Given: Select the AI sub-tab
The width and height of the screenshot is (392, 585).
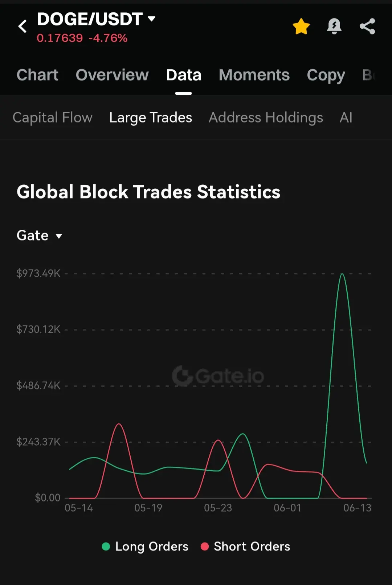Looking at the screenshot, I should [x=346, y=118].
